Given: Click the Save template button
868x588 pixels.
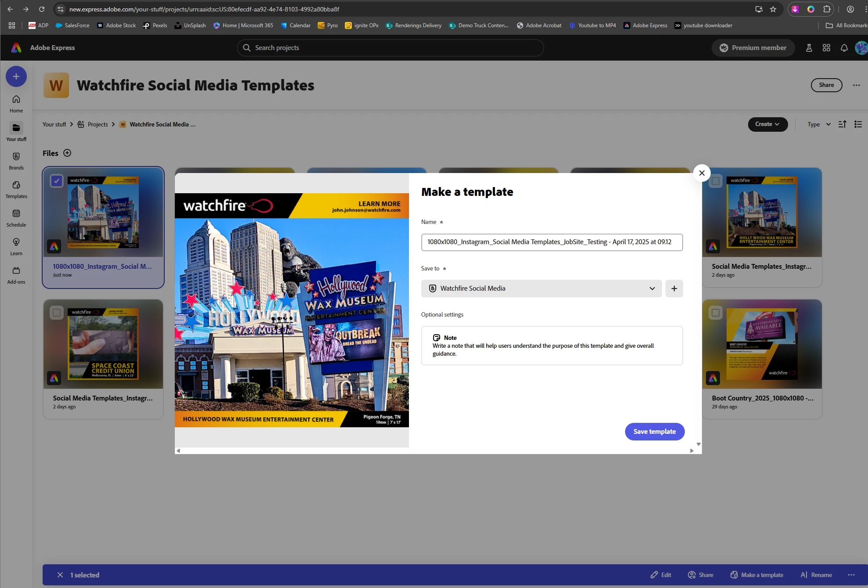Looking at the screenshot, I should point(655,432).
